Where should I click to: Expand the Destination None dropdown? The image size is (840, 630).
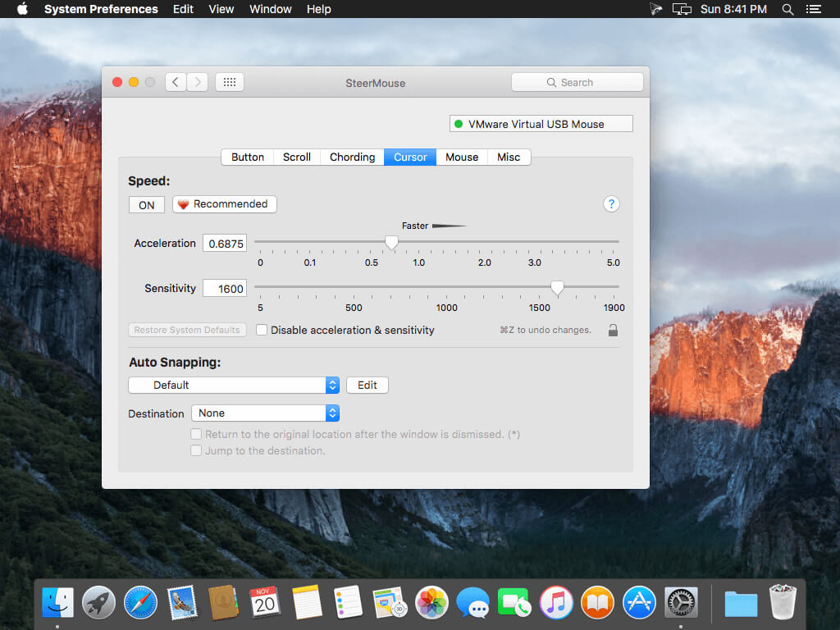(x=265, y=413)
